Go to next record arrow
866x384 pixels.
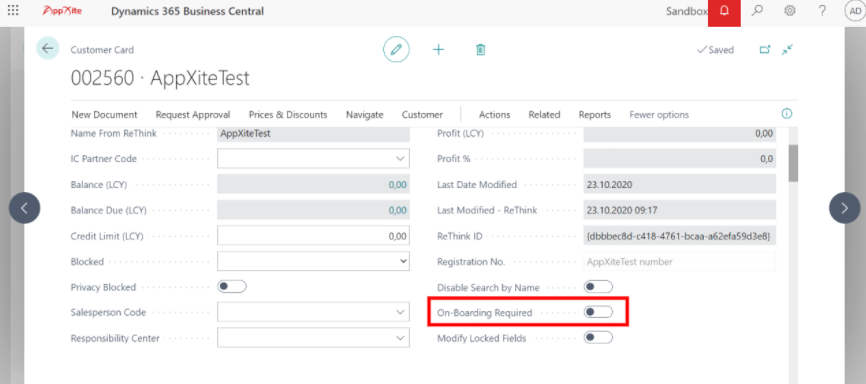(844, 208)
